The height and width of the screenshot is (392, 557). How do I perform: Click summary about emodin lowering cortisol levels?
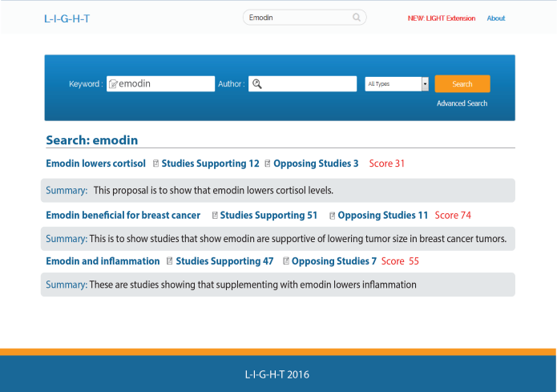(x=278, y=191)
